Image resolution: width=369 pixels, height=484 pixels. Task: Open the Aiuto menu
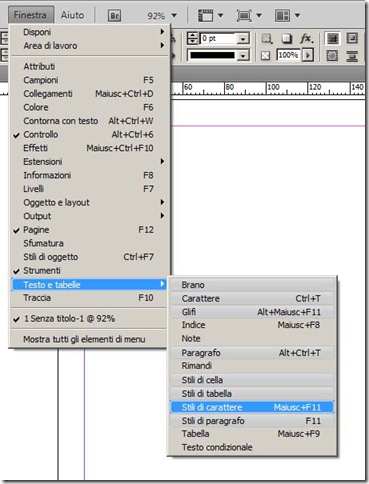(x=72, y=15)
